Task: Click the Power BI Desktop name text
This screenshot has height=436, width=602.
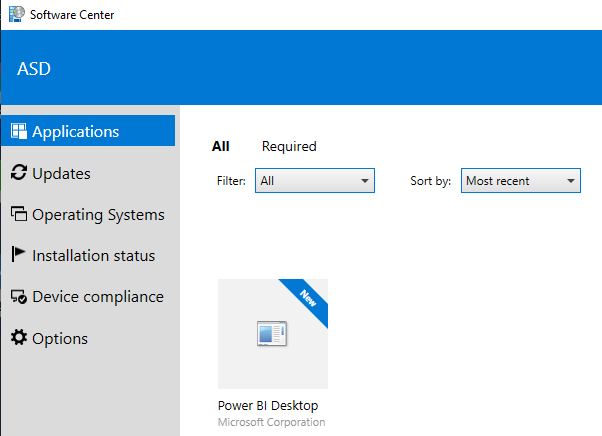Action: point(268,405)
